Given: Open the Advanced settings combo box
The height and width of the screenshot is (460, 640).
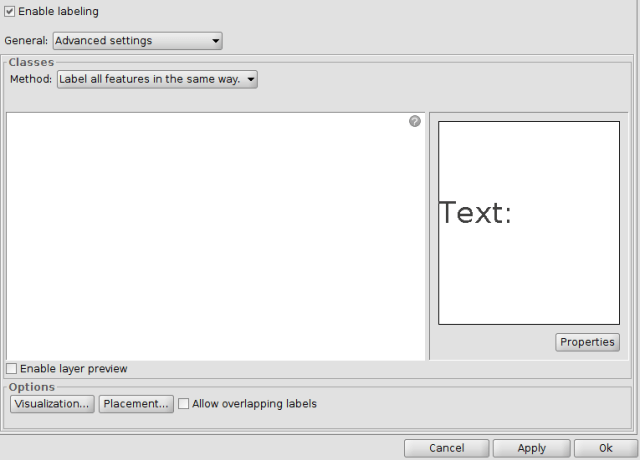Looking at the screenshot, I should pyautogui.click(x=136, y=41).
